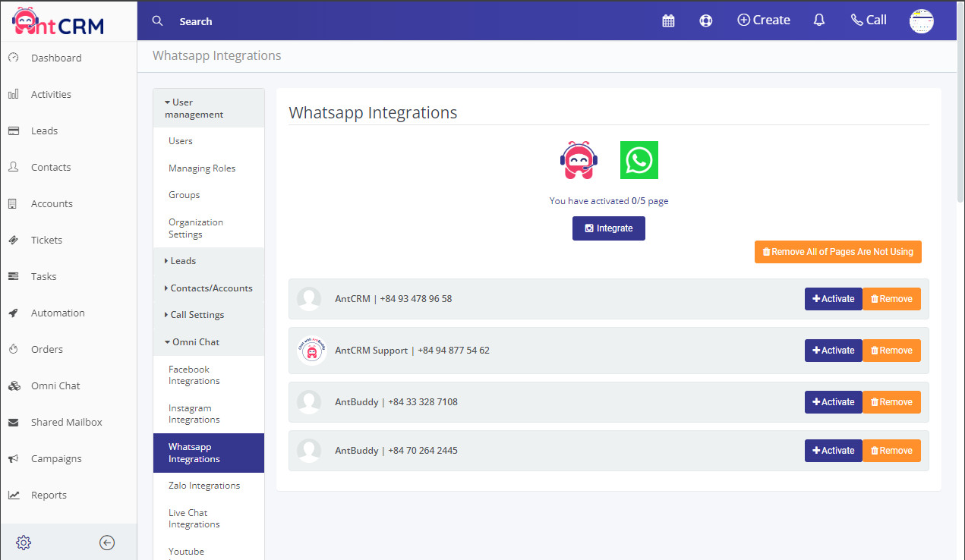
Task: Click the Accounts building icon
Action: tap(13, 203)
